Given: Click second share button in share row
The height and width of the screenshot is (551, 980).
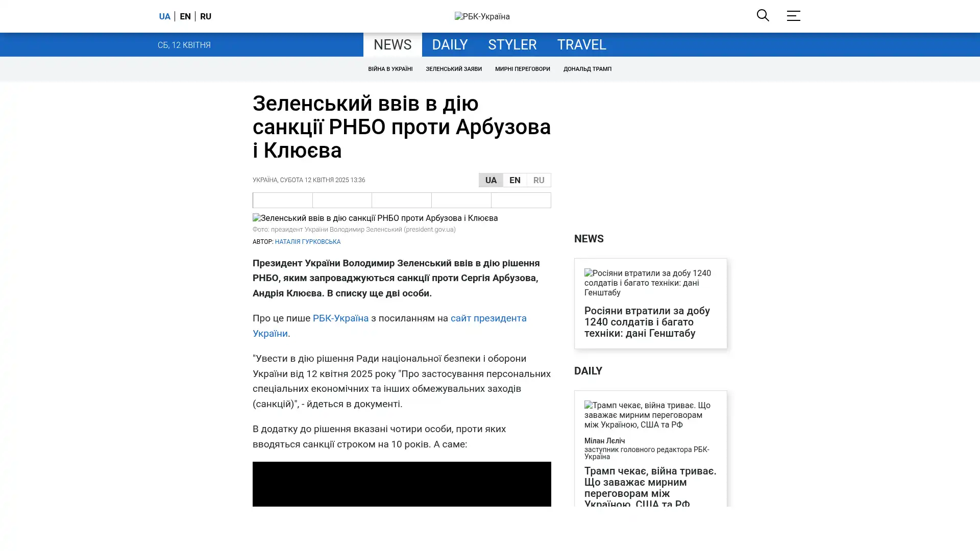Looking at the screenshot, I should 342,200.
